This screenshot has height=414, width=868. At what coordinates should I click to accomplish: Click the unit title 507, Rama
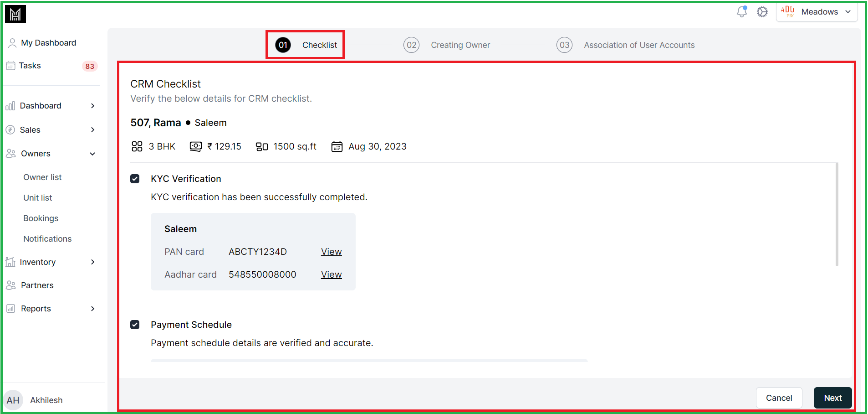(156, 123)
